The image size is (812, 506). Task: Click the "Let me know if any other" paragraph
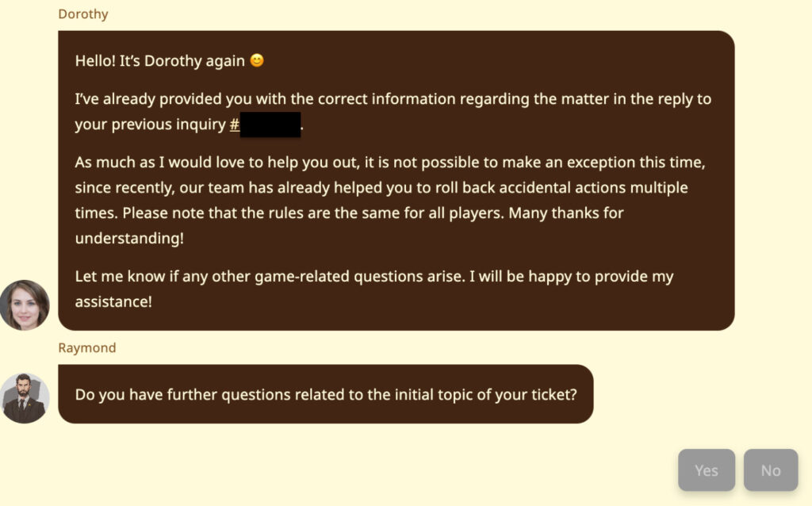374,289
